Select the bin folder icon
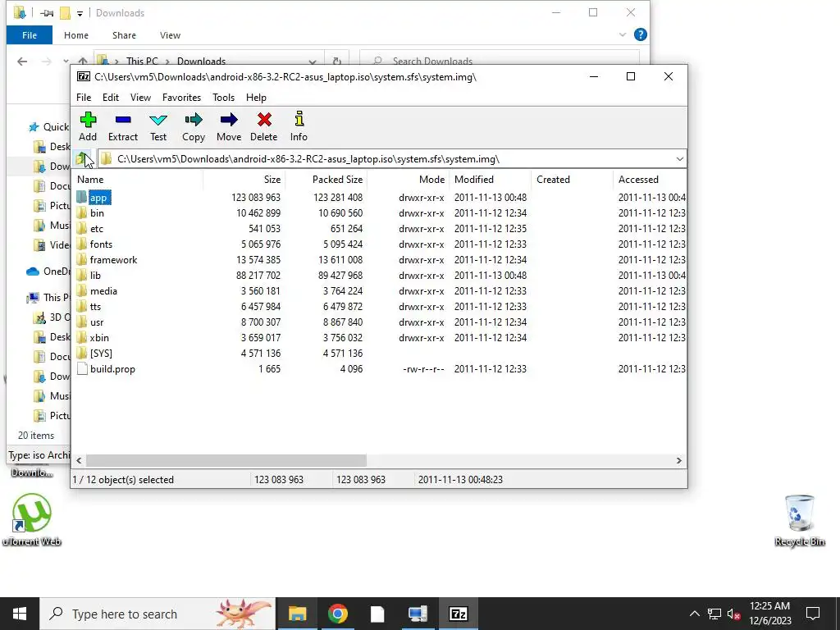Image resolution: width=840 pixels, height=630 pixels. point(81,212)
